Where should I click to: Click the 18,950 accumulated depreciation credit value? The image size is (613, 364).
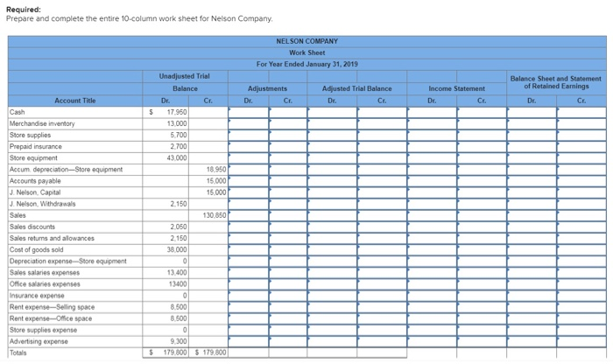pyautogui.click(x=216, y=170)
